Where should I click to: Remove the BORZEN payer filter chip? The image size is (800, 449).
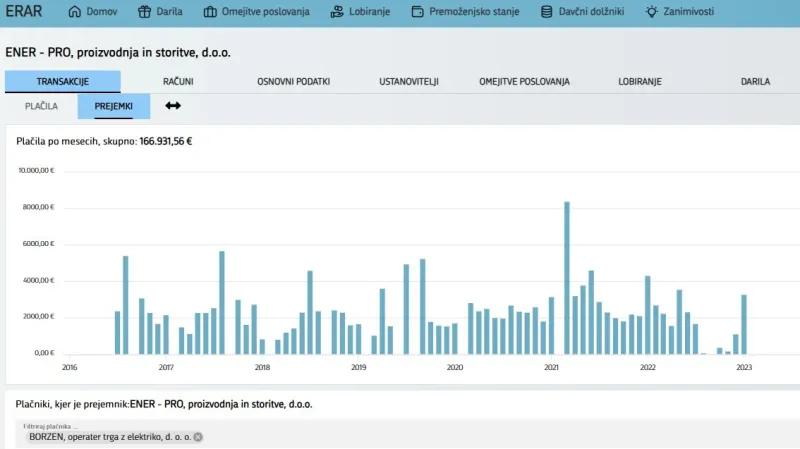point(198,437)
